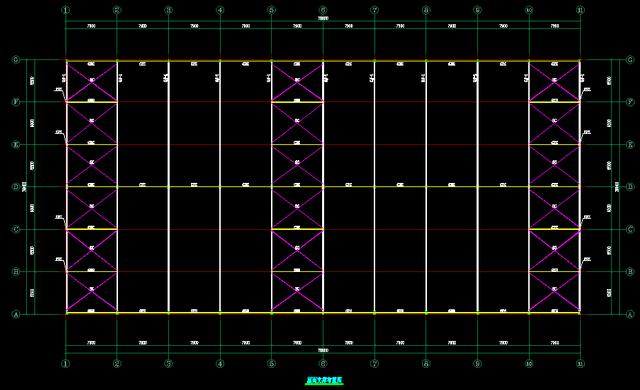Select the overall dimension text above bottom axes
This screenshot has width=640, height=390.
point(323,350)
